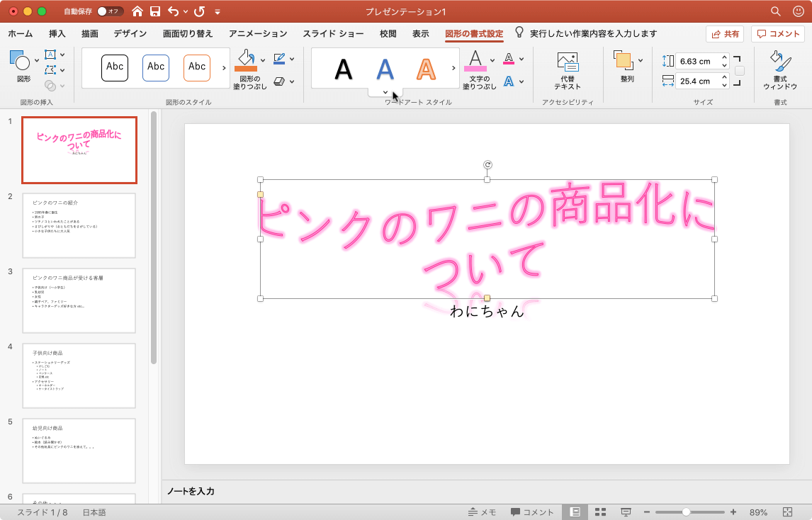Open search with the magnifier icon
Image resolution: width=812 pixels, height=520 pixels.
pyautogui.click(x=776, y=11)
